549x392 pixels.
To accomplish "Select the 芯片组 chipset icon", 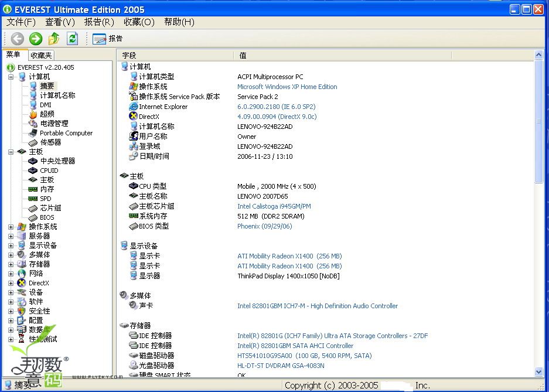I will click(x=33, y=208).
